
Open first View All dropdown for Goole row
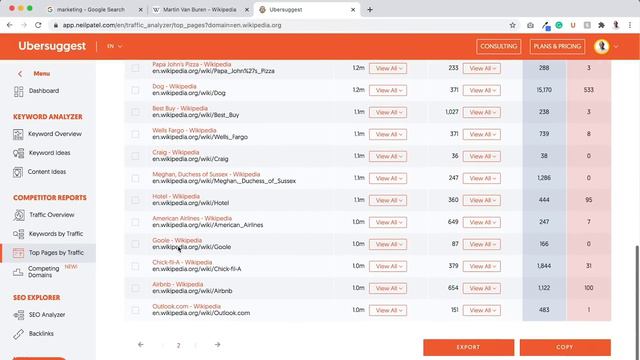388,244
